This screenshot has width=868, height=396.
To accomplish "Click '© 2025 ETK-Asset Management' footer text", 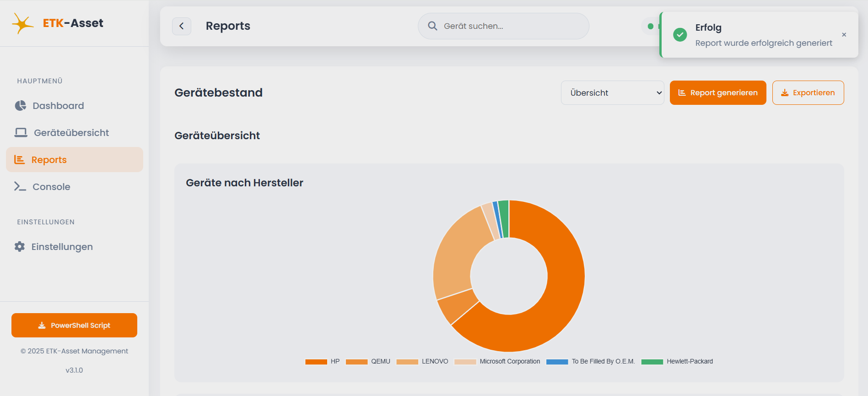I will 74,351.
